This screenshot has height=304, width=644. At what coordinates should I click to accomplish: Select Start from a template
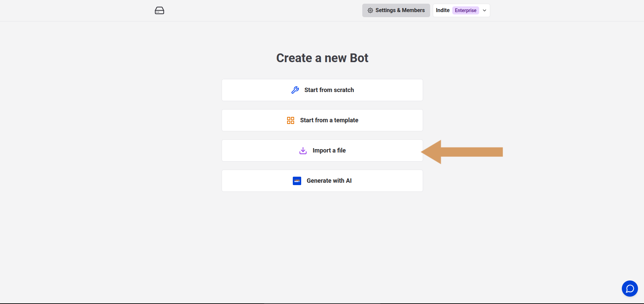[322, 120]
